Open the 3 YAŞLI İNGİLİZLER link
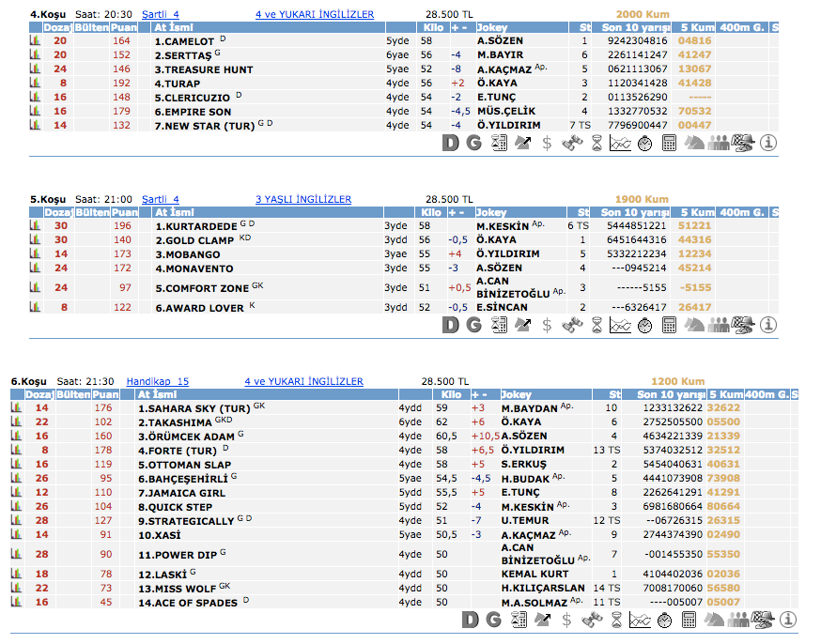Screen dimensions: 821x644 [x=303, y=199]
